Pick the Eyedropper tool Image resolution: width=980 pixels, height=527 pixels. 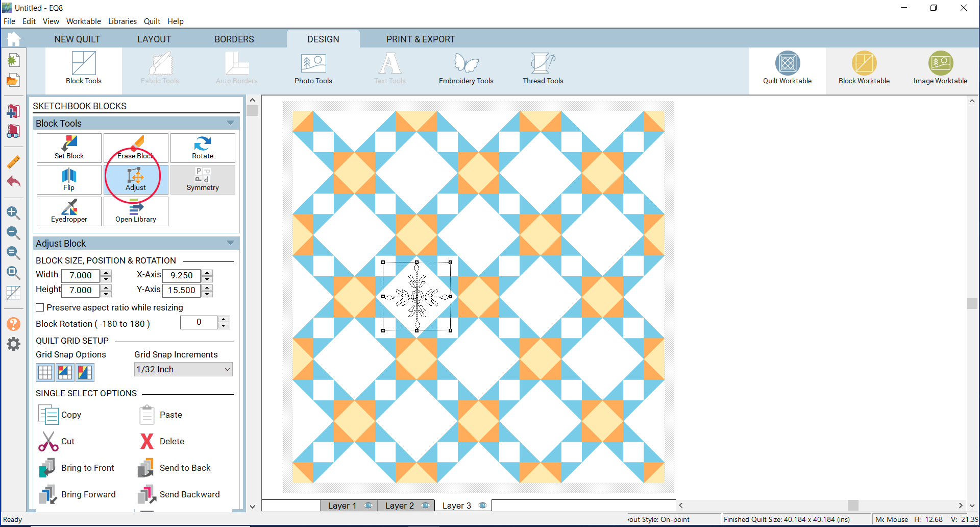pos(69,211)
